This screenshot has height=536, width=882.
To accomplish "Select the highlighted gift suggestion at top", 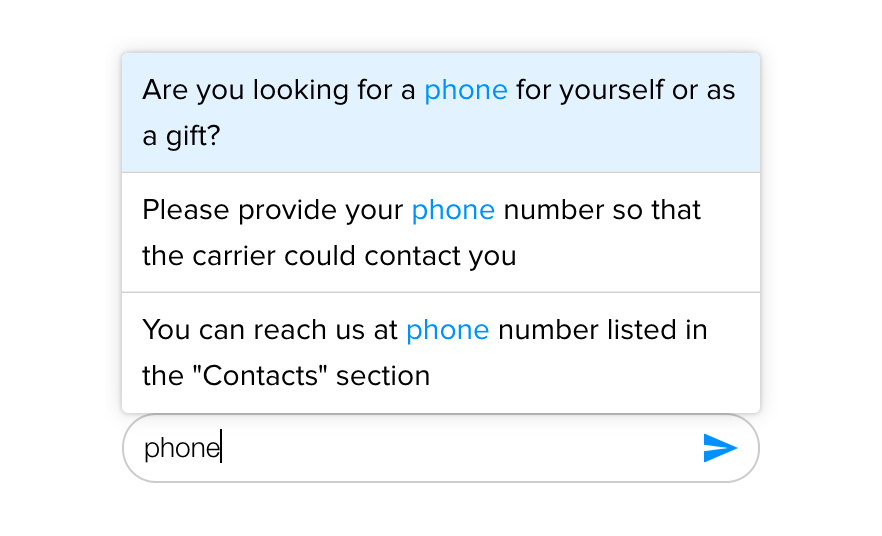I will click(x=440, y=112).
